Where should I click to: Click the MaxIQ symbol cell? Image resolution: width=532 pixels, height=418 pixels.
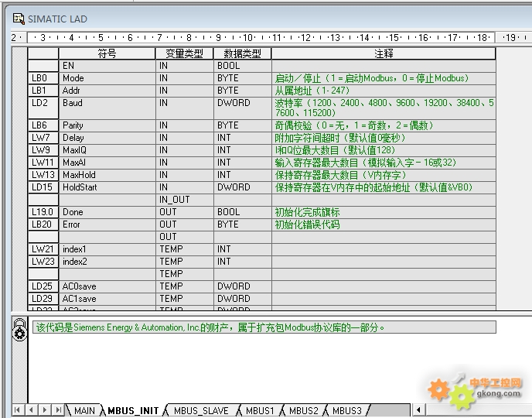point(107,150)
